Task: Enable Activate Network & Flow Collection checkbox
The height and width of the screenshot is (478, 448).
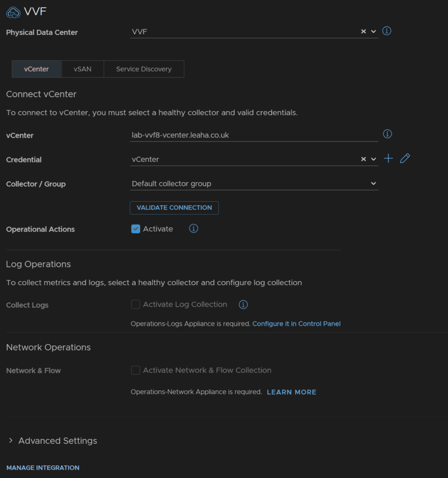Action: (x=136, y=370)
